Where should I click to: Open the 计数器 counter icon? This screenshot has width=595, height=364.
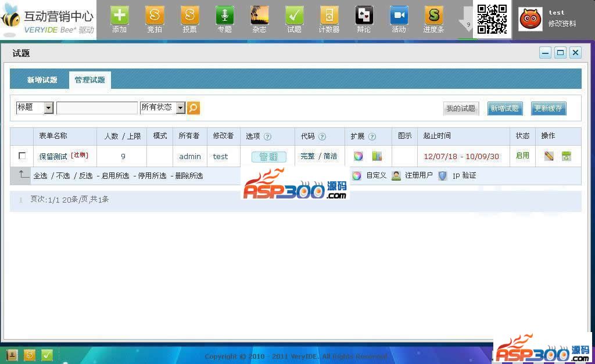[329, 16]
